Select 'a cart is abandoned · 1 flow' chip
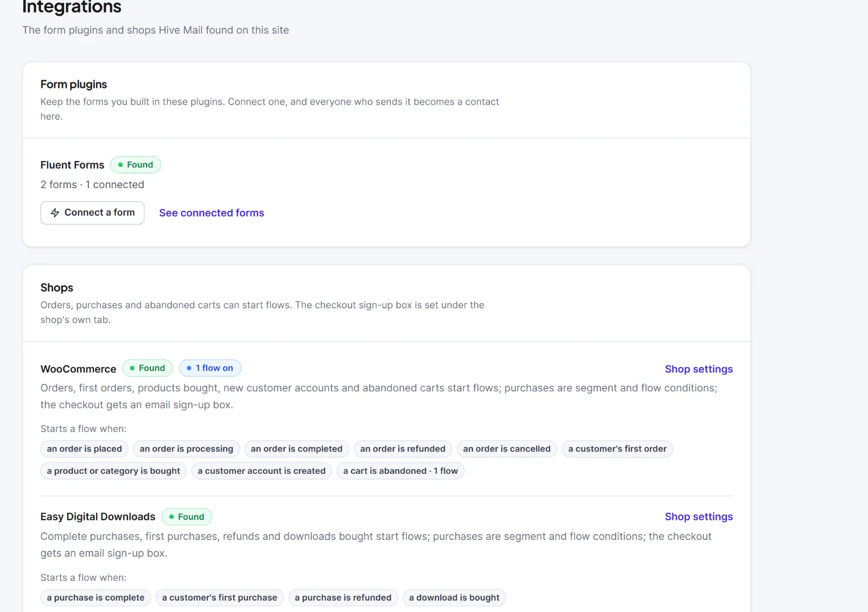868x612 pixels. [400, 471]
